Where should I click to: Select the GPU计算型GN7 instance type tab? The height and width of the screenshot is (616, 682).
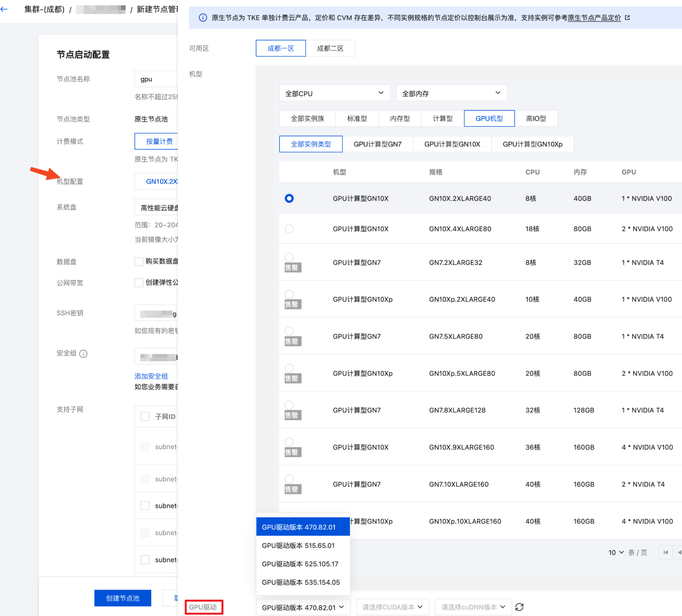coord(377,144)
